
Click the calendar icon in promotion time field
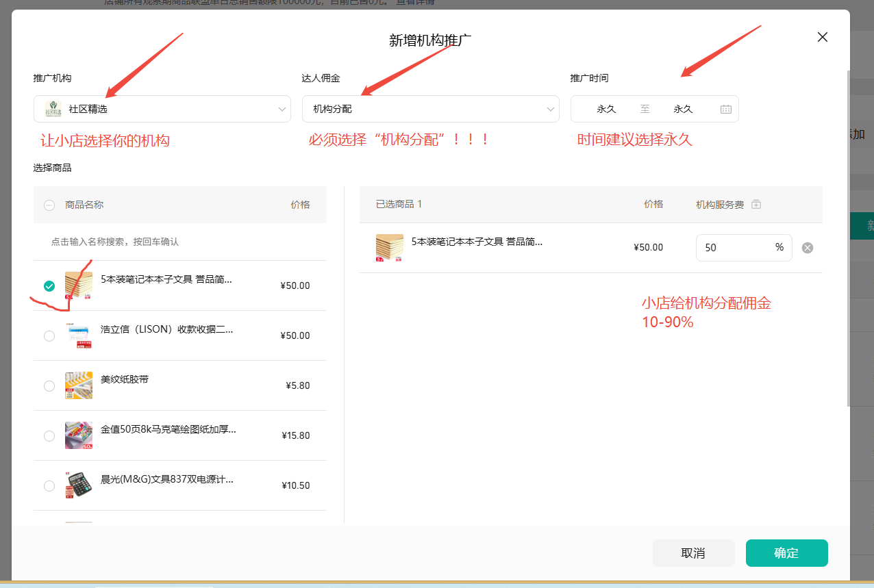725,109
